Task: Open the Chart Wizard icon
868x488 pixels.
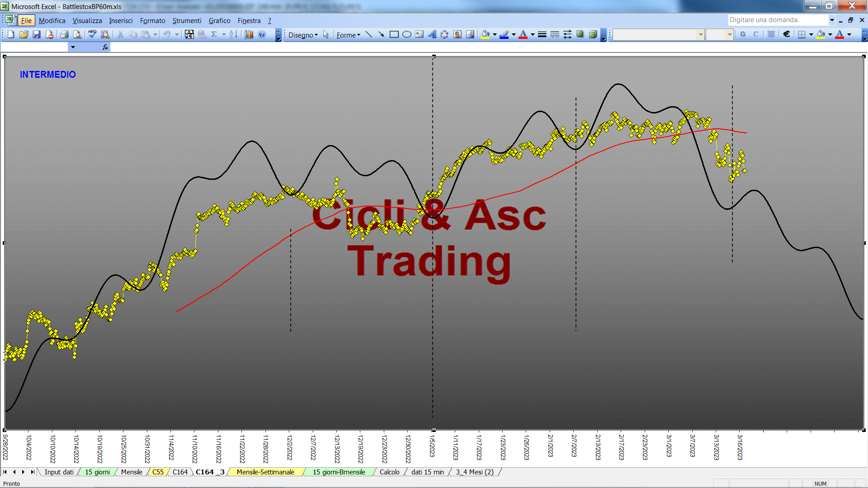Action: tap(249, 34)
